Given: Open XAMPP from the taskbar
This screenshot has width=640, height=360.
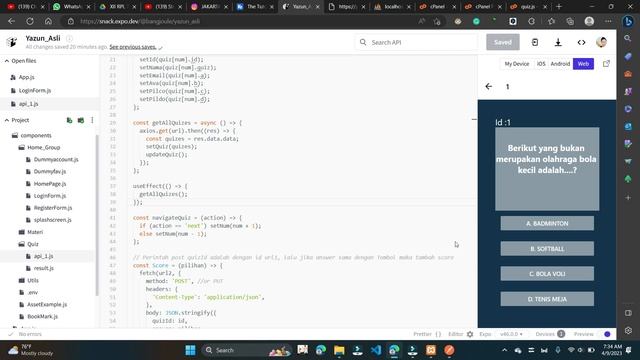Looking at the screenshot, I should pyautogui.click(x=431, y=350).
